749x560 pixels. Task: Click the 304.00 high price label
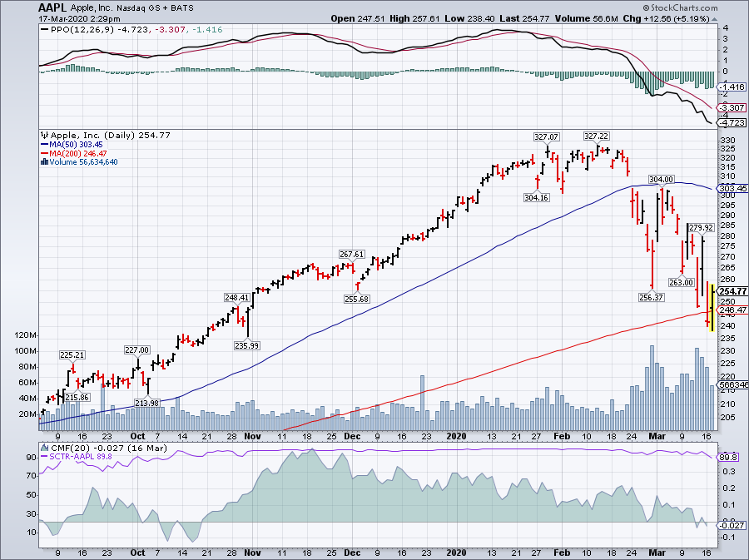coord(661,180)
